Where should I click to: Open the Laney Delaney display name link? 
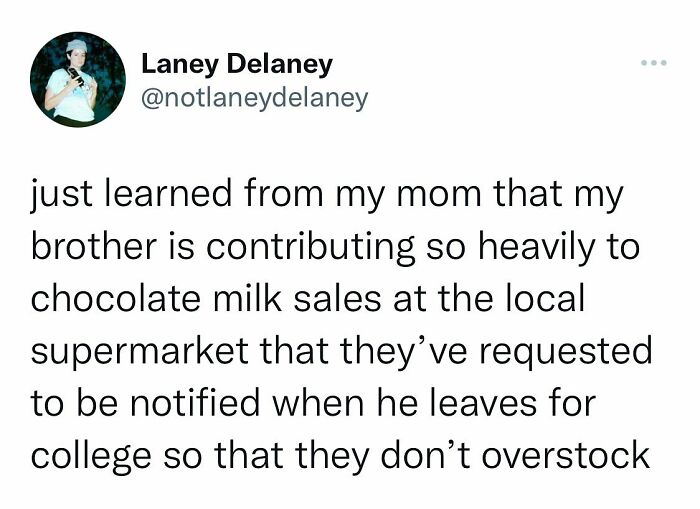237,65
